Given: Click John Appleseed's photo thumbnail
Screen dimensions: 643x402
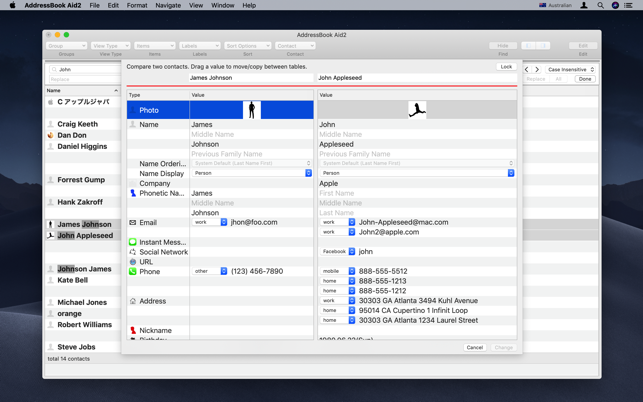Looking at the screenshot, I should click(417, 110).
